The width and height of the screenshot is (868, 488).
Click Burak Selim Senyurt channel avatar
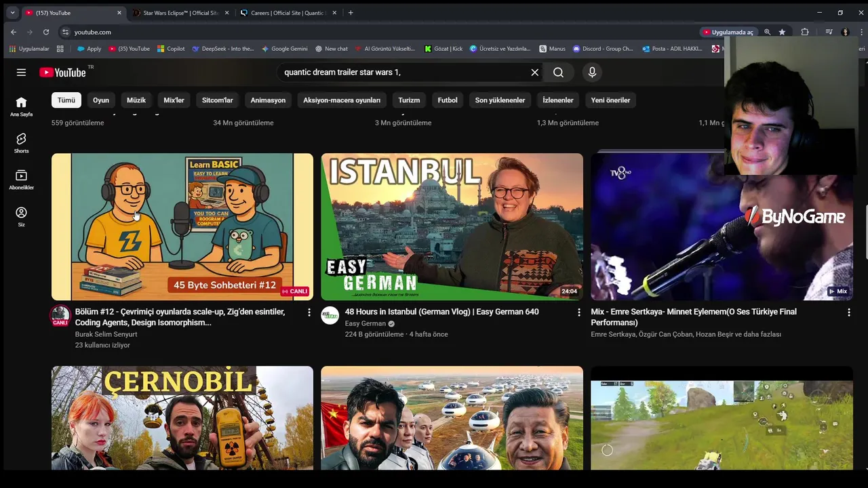pyautogui.click(x=60, y=315)
